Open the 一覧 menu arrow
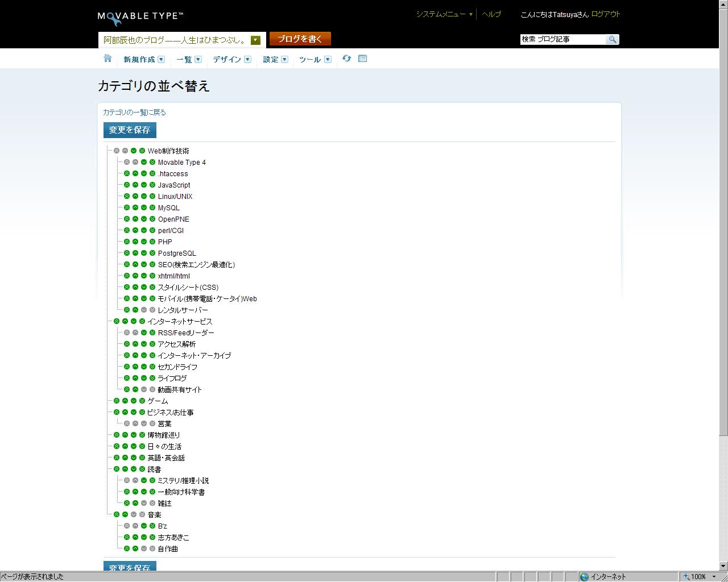The width and height of the screenshot is (728, 582). (x=198, y=59)
